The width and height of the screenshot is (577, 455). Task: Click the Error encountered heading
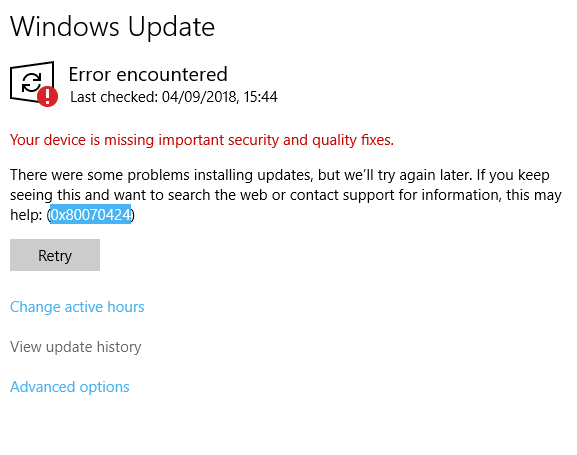148,74
